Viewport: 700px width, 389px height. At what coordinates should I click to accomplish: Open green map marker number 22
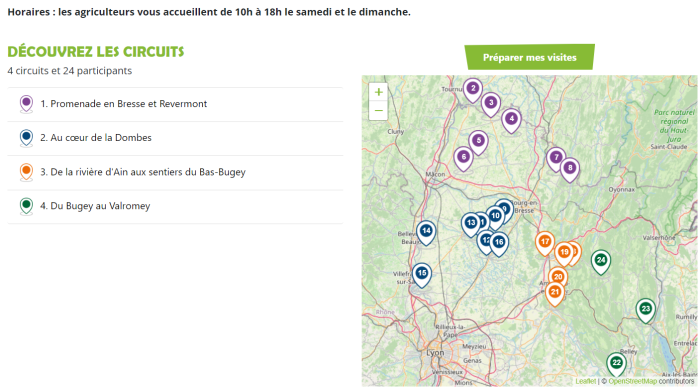coord(617,364)
